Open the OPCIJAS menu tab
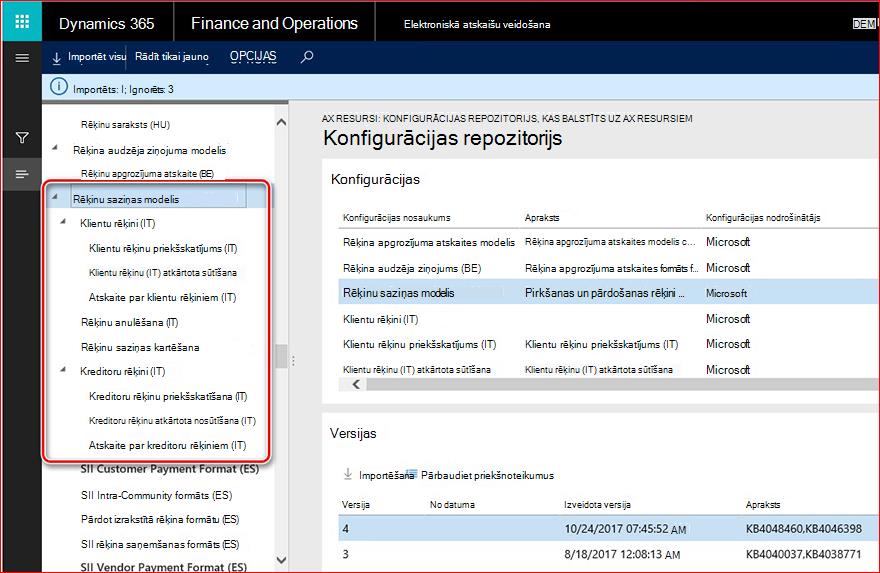 coord(253,57)
